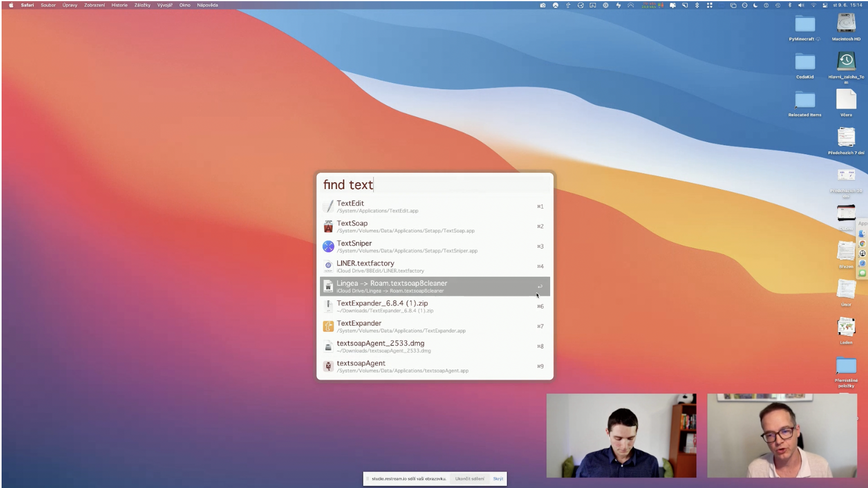This screenshot has height=488, width=868.
Task: Open the TextEdit app result
Action: [435, 207]
